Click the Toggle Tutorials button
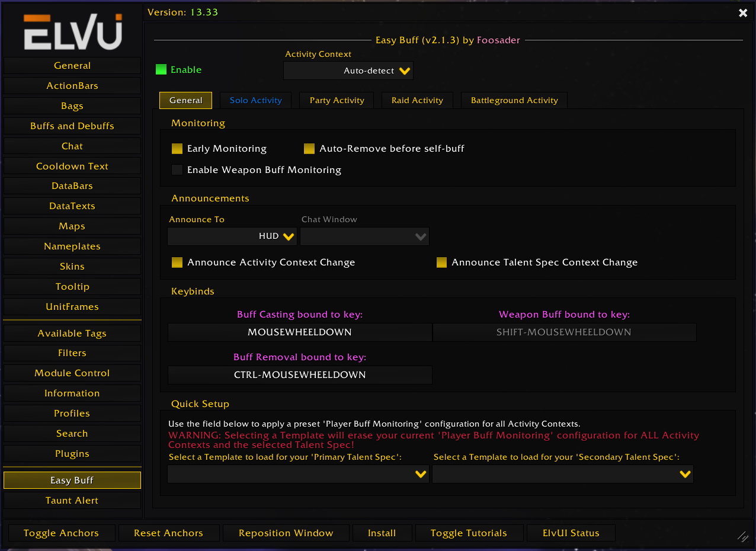The height and width of the screenshot is (551, 756). click(469, 533)
